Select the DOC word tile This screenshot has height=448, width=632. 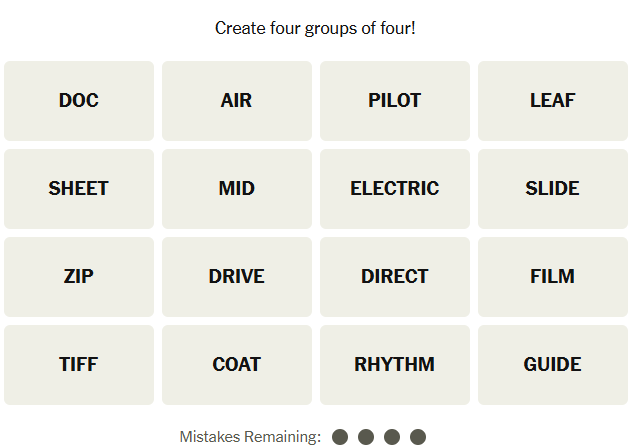(79, 101)
